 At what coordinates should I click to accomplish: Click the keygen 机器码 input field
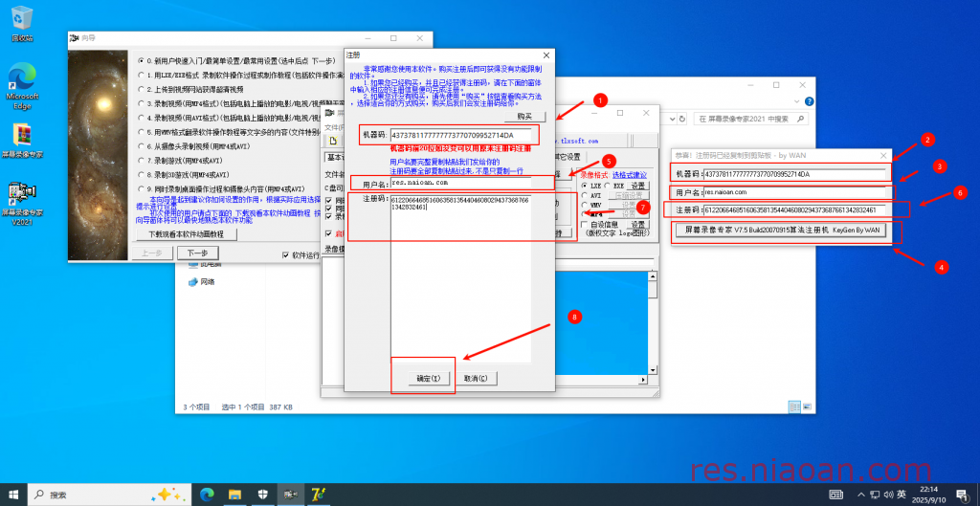794,174
